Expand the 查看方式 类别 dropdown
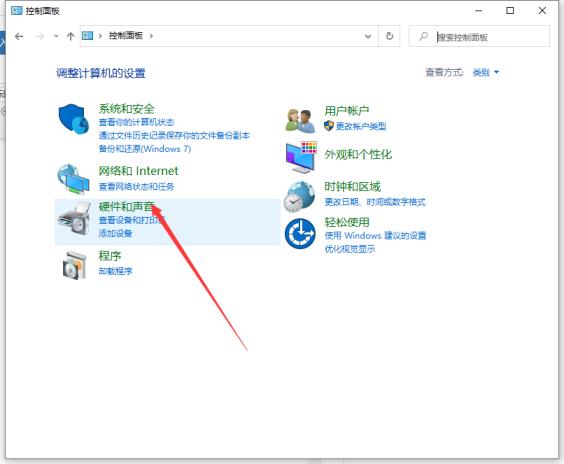 [486, 73]
